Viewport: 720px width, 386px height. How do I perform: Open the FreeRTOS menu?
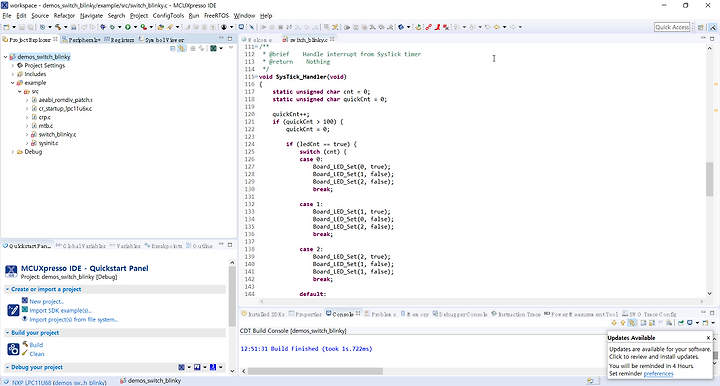[x=216, y=16]
